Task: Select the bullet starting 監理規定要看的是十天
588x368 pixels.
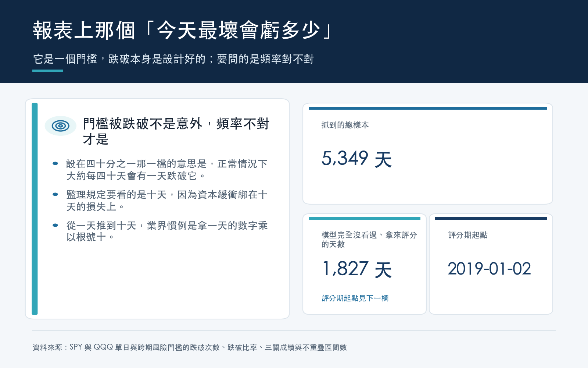Action: coord(167,201)
